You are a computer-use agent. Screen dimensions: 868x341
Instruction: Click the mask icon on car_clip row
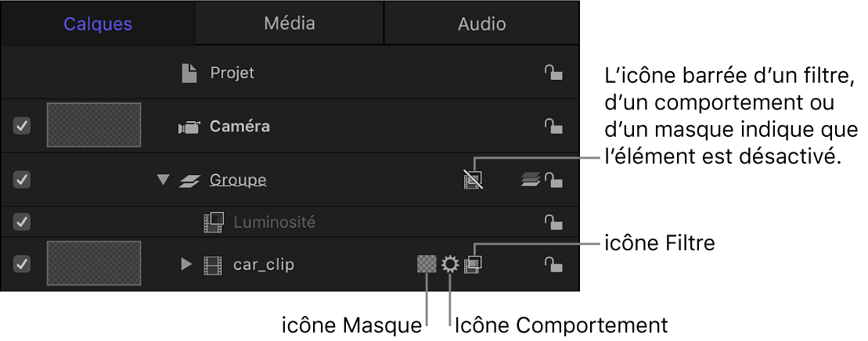tap(426, 264)
